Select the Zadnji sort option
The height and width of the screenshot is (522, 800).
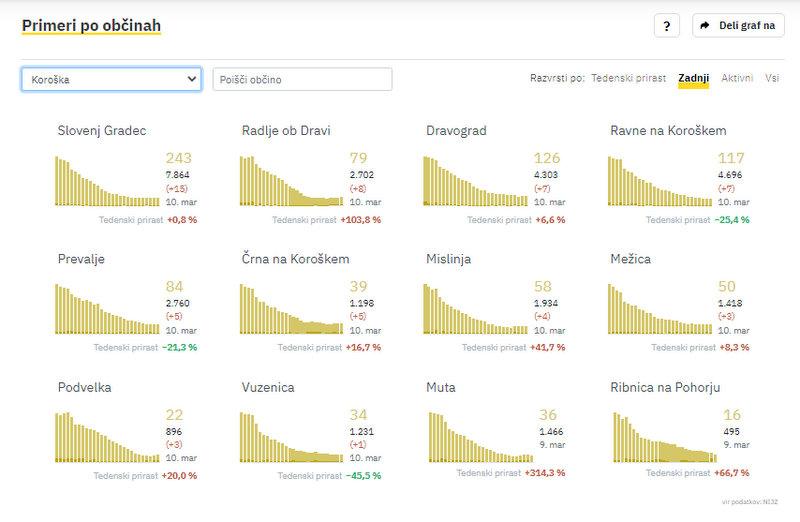click(693, 78)
